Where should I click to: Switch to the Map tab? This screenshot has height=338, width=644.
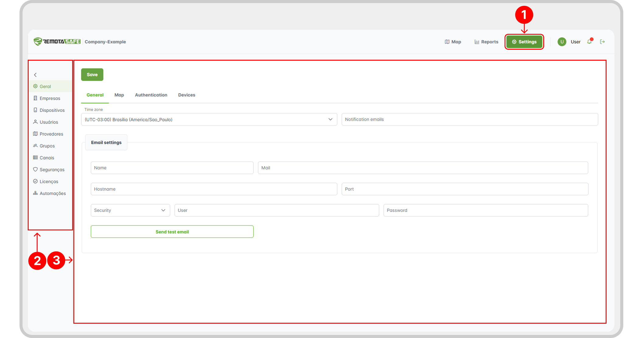[119, 95]
